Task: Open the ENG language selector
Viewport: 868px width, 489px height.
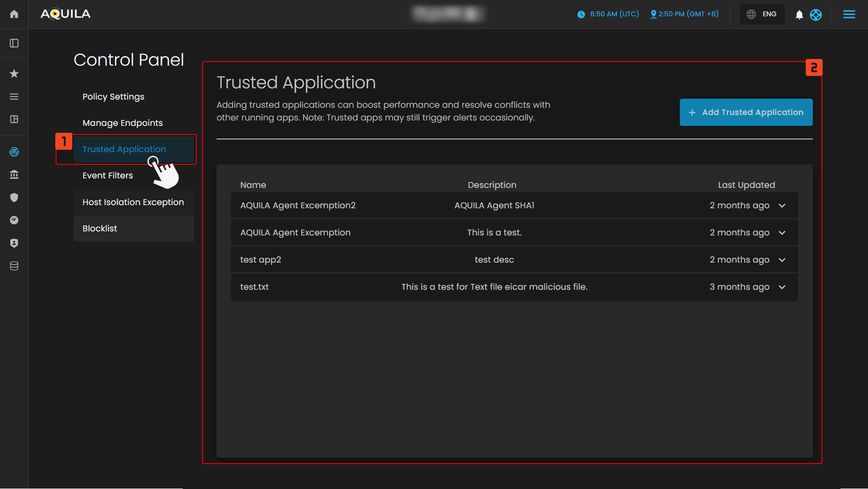Action: coord(762,14)
